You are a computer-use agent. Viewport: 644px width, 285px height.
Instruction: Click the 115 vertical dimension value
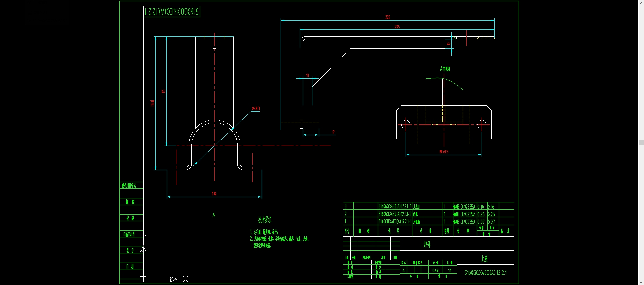(x=164, y=91)
